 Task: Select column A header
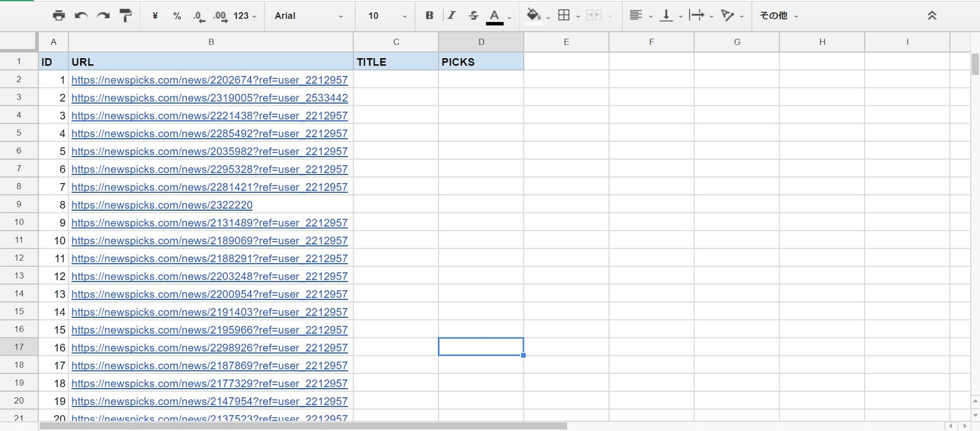[53, 42]
